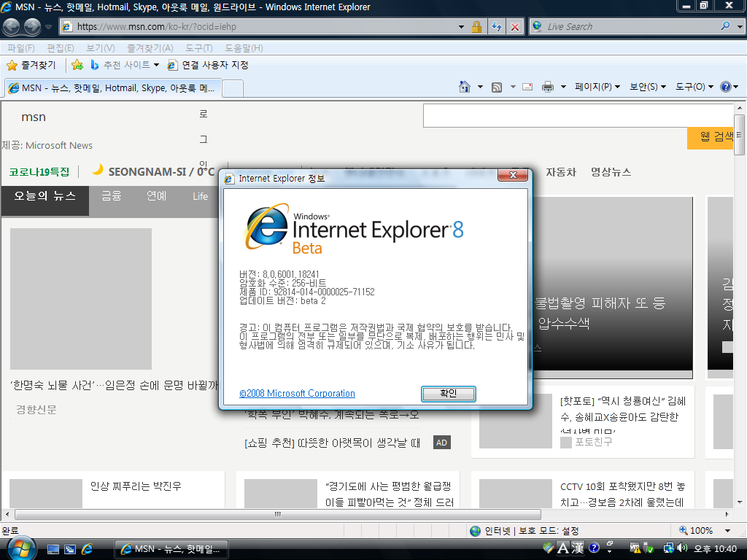Click the 漢 IME Hanja tray icon
Screen dimensions: 747x560
pyautogui.click(x=578, y=548)
